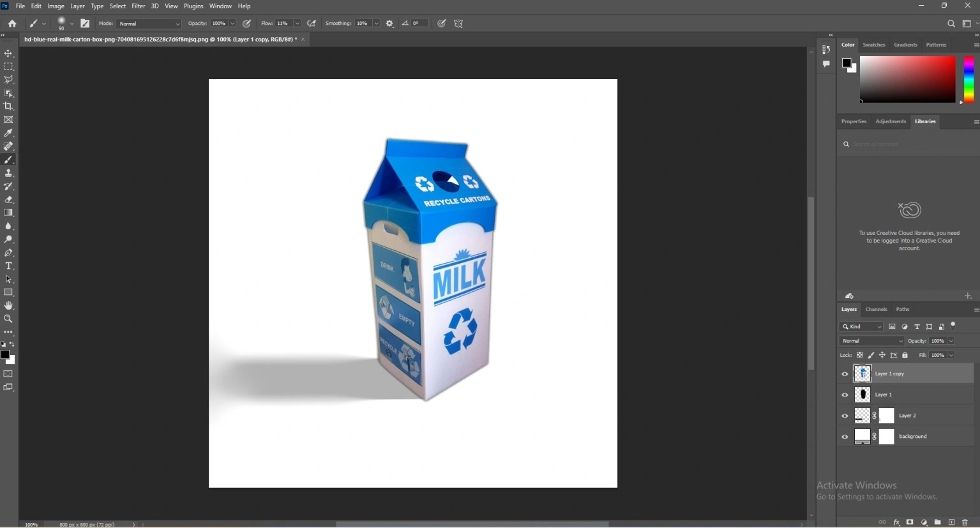Select the Lasso tool
980x528 pixels.
8,80
